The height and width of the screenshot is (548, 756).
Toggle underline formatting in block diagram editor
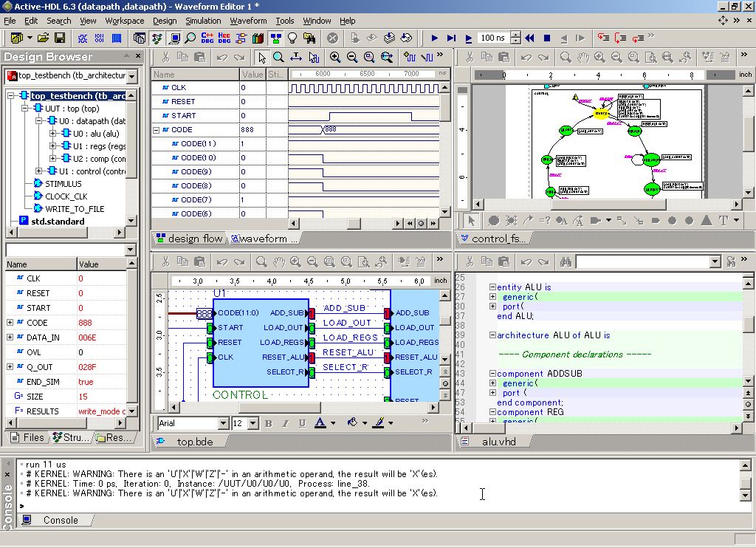[302, 423]
